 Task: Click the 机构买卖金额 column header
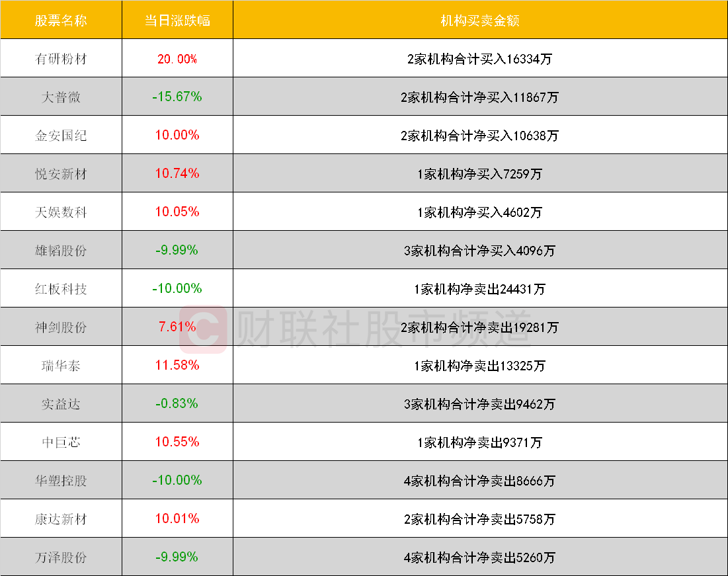pyautogui.click(x=480, y=21)
